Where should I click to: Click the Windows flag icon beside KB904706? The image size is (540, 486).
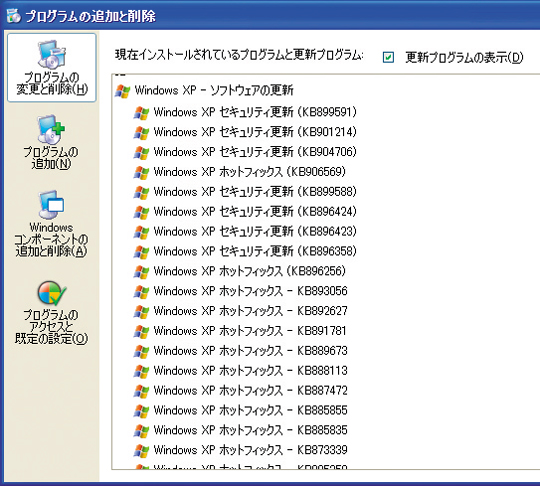pyautogui.click(x=141, y=152)
